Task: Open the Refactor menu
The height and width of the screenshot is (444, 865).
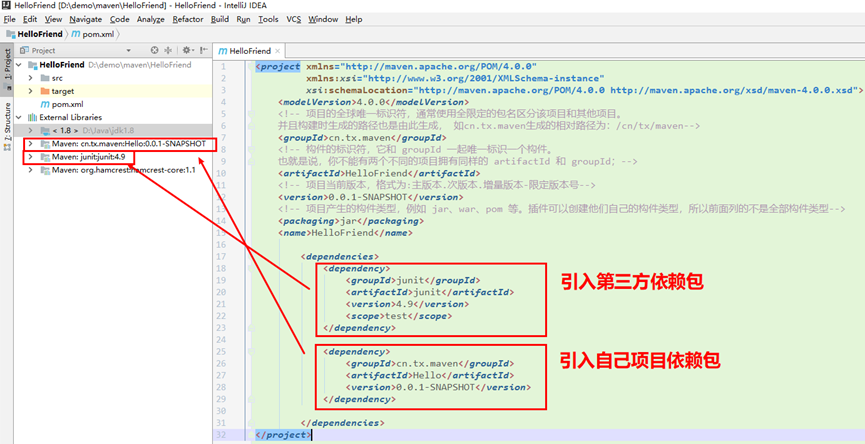Action: (x=188, y=19)
